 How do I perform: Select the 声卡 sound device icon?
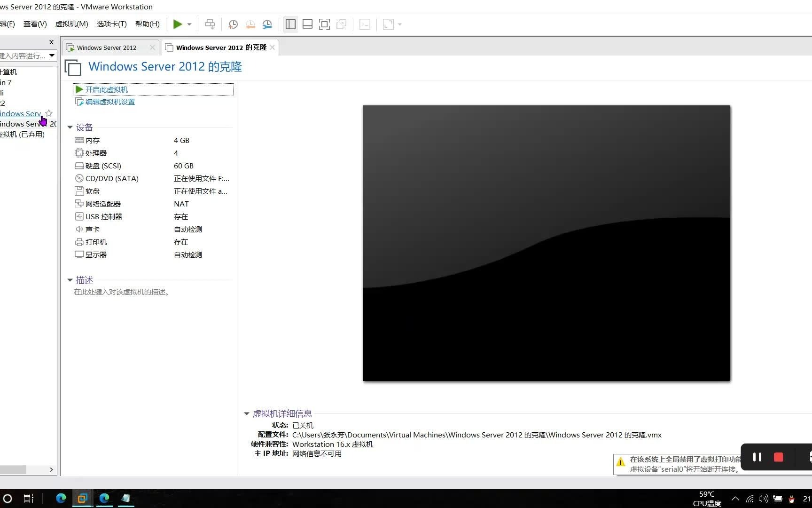[79, 229]
